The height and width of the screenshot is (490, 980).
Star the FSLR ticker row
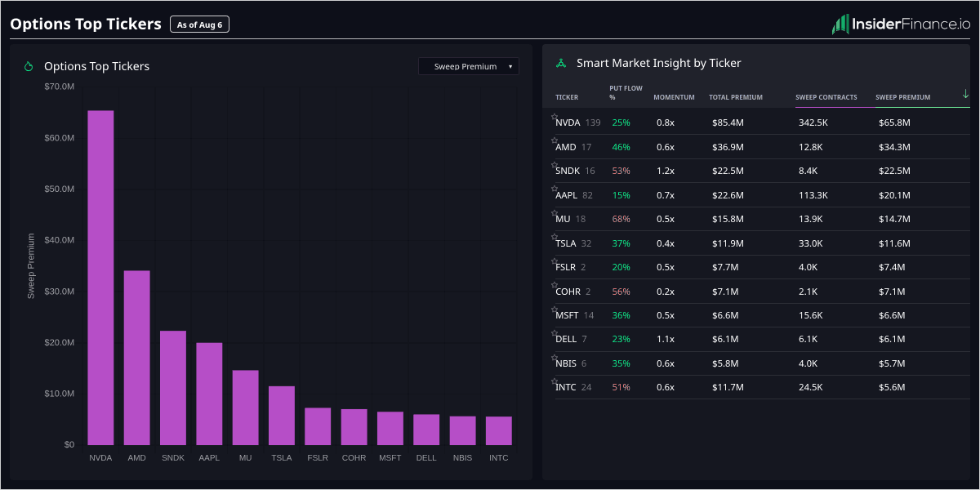555,261
